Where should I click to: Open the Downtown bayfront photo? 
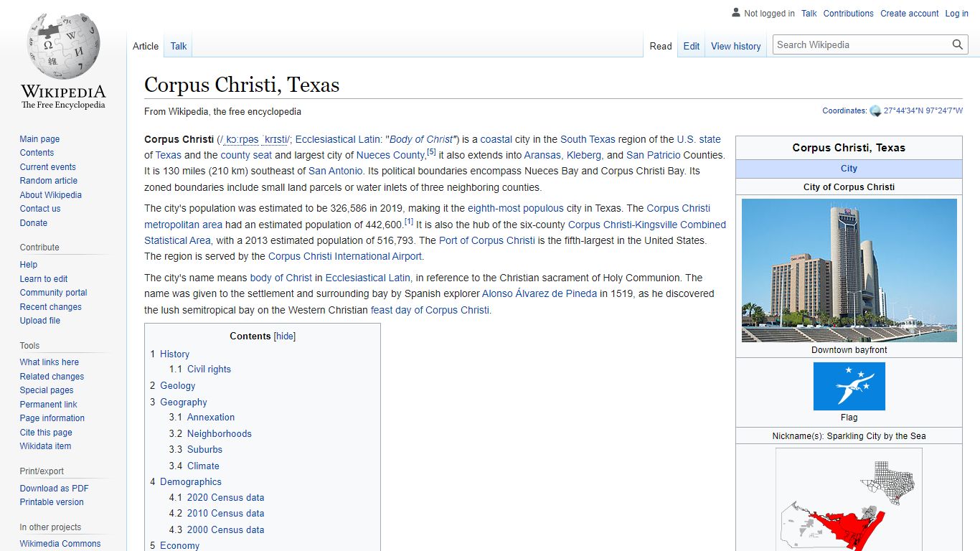849,270
